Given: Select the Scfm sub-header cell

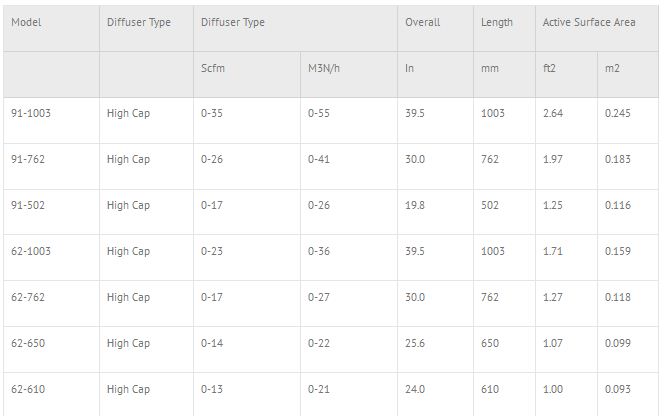Looking at the screenshot, I should tap(212, 68).
